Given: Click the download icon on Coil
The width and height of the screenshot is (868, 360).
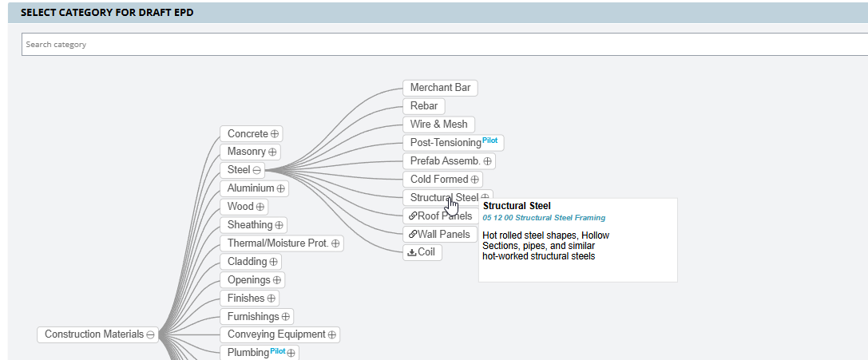Looking at the screenshot, I should [x=412, y=252].
